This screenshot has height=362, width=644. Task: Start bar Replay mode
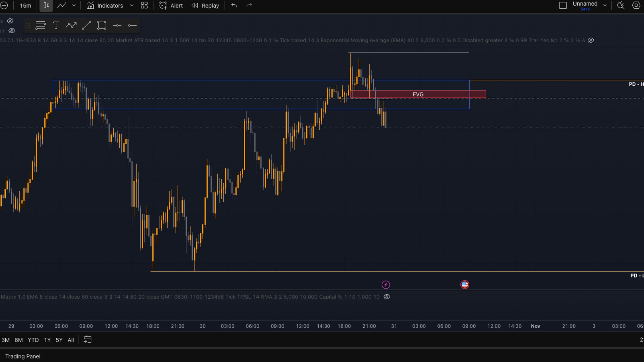(x=205, y=6)
